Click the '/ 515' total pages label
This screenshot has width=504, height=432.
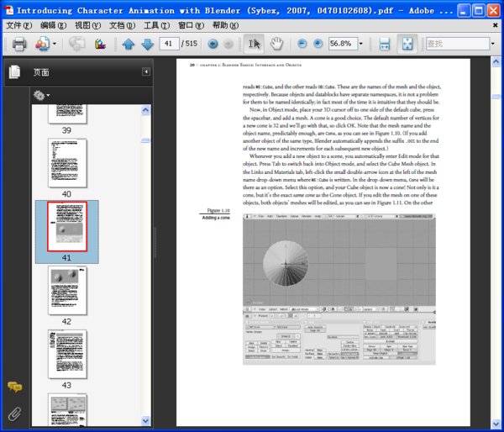189,44
